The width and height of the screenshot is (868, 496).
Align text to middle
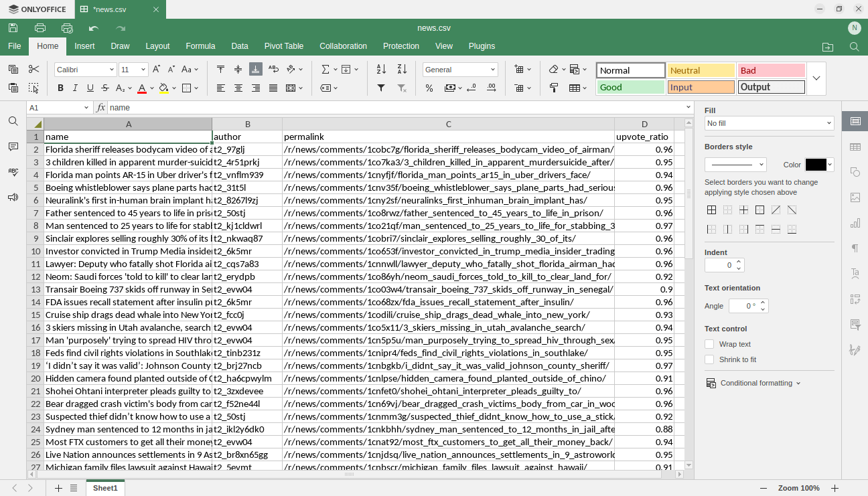point(238,70)
